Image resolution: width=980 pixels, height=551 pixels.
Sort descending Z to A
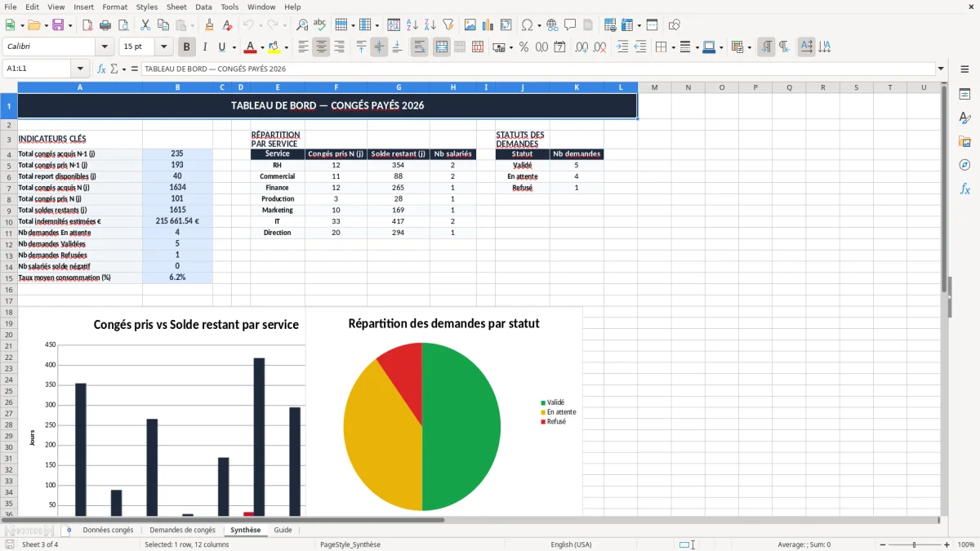tap(430, 25)
